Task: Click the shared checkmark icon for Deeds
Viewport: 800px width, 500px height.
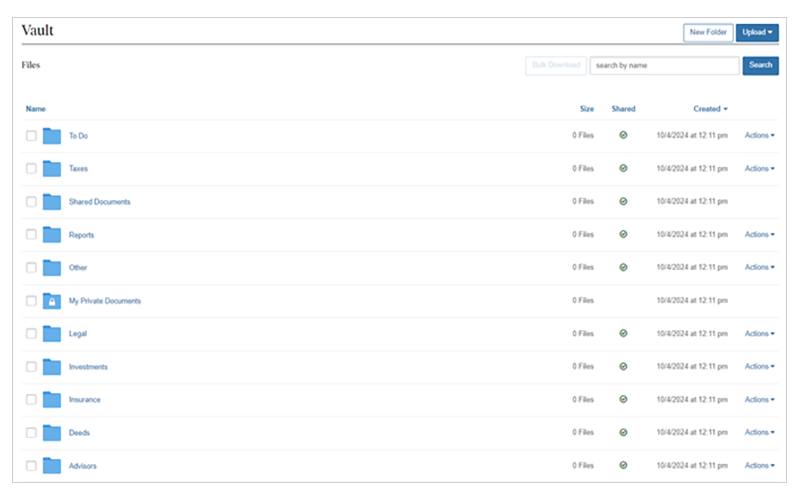Action: 623,433
